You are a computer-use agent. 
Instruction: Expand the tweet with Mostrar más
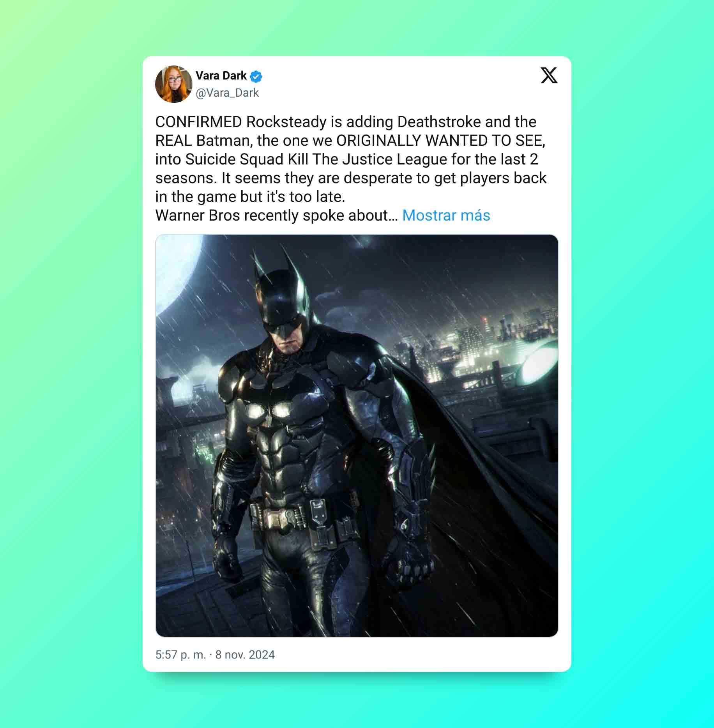tap(446, 215)
